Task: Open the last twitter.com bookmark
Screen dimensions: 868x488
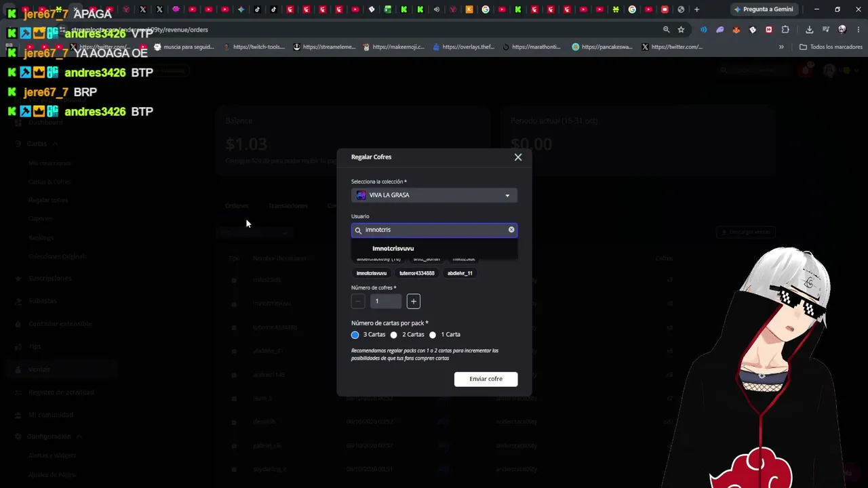Action: click(x=672, y=47)
